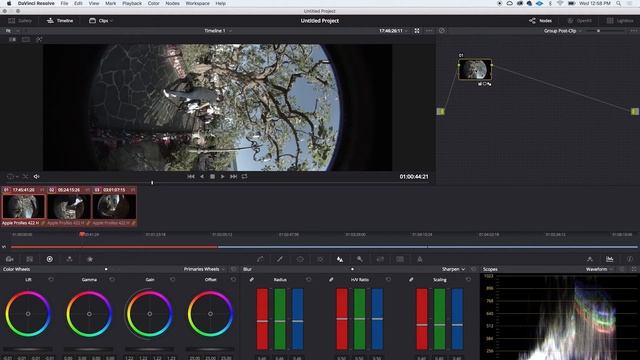Open the Sharpen mode dropdown
The height and width of the screenshot is (360, 640).
[x=453, y=269]
